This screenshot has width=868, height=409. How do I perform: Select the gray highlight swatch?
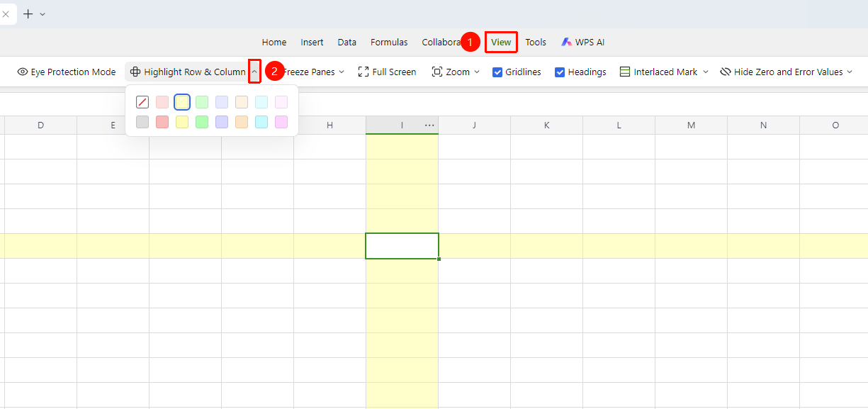click(x=142, y=122)
